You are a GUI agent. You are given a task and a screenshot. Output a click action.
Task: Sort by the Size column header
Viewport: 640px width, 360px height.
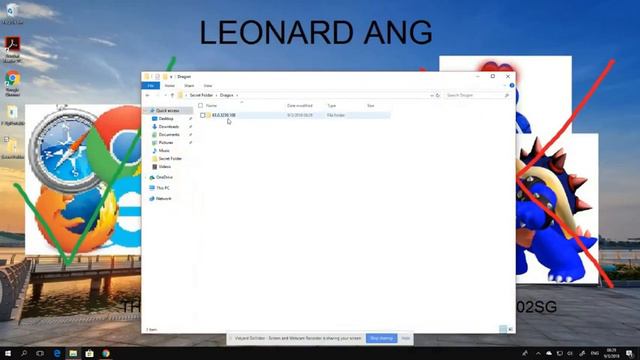tap(371, 105)
